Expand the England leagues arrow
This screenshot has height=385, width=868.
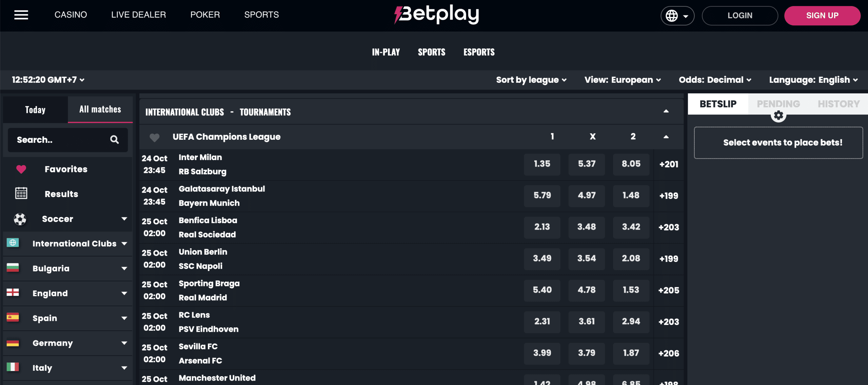pos(124,293)
